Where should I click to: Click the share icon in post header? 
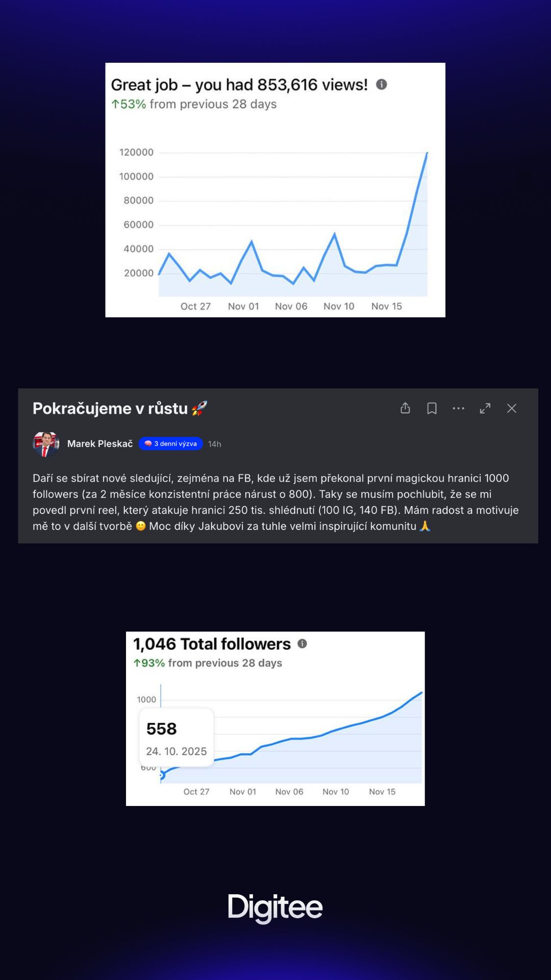coord(405,408)
